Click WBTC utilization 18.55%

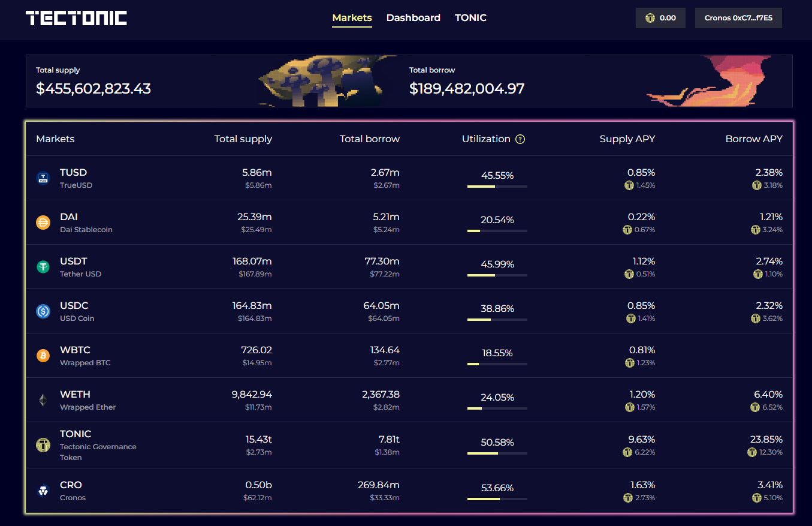pos(497,353)
